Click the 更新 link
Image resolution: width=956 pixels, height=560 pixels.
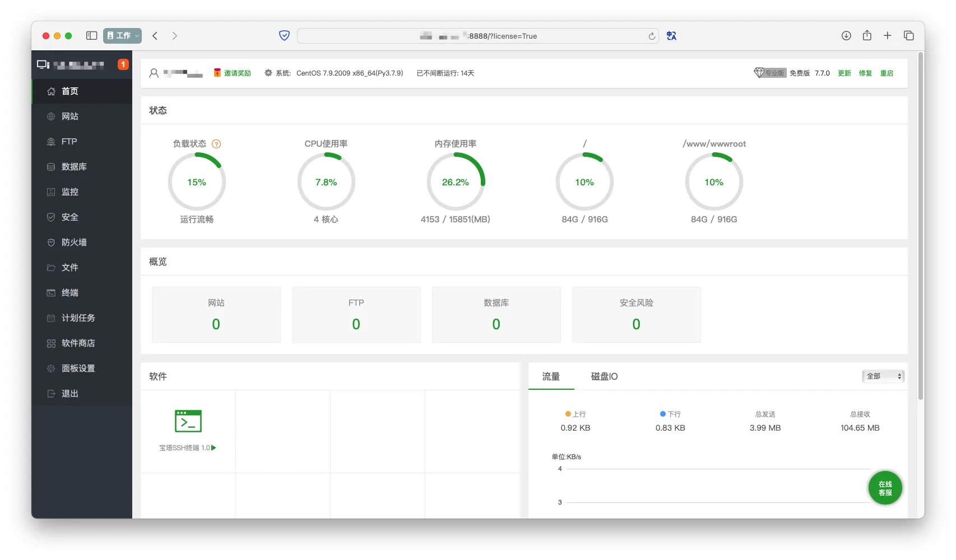click(x=844, y=73)
